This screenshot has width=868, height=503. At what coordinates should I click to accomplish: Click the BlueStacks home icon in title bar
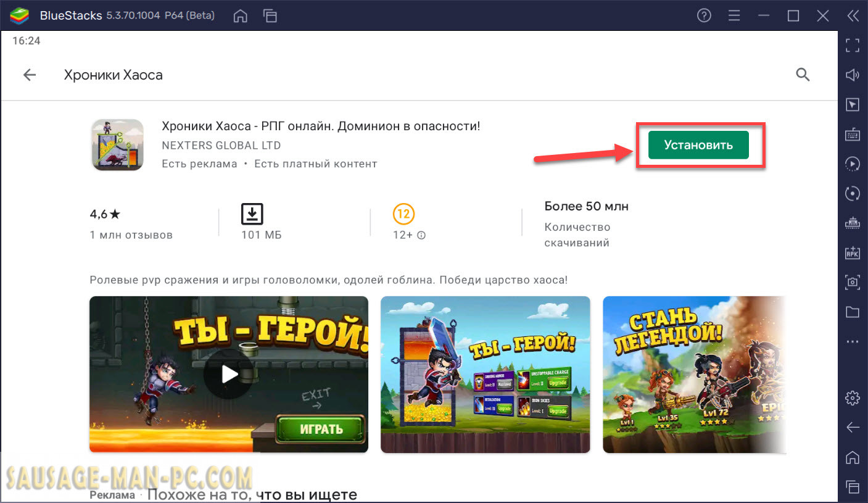point(242,15)
